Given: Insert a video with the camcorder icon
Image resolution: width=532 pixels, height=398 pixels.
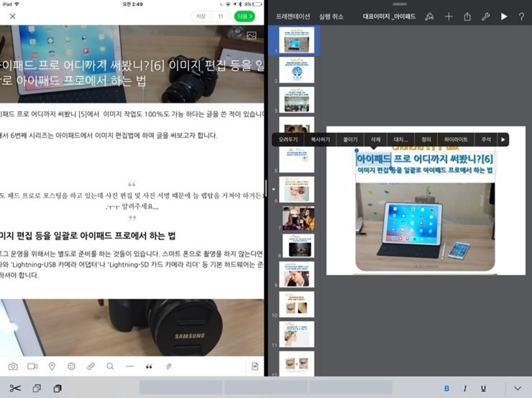Looking at the screenshot, I should pos(33,366).
